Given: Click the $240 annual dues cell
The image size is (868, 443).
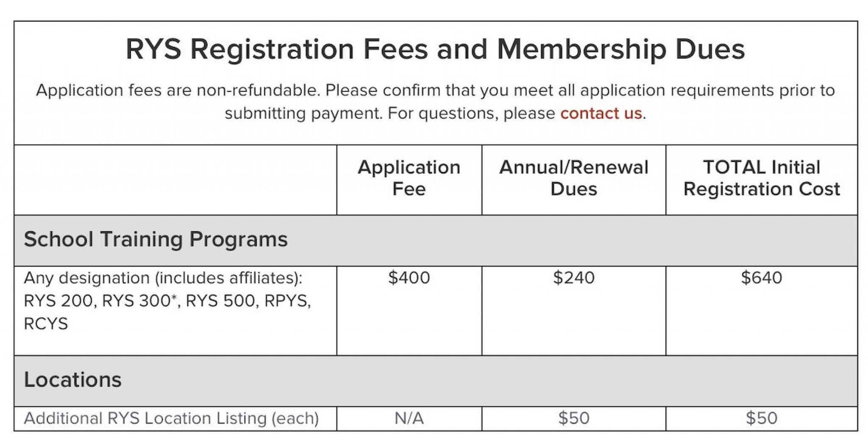Looking at the screenshot, I should (x=573, y=278).
